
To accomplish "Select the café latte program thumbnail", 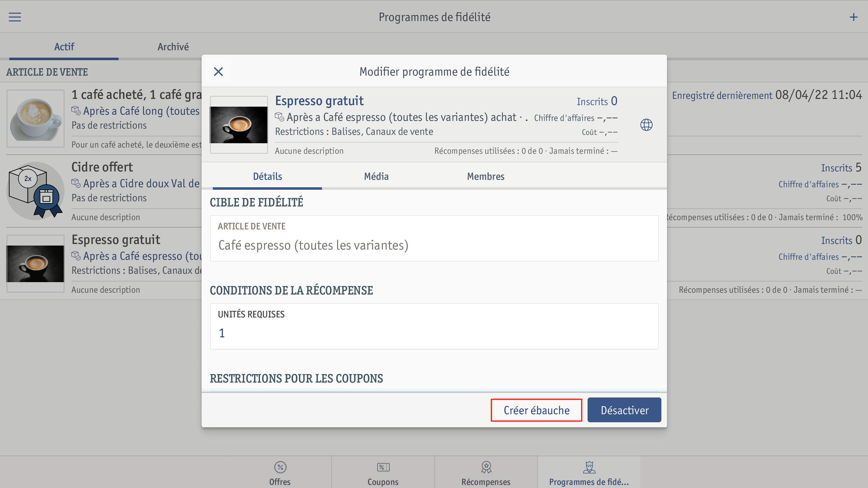I will coord(35,118).
